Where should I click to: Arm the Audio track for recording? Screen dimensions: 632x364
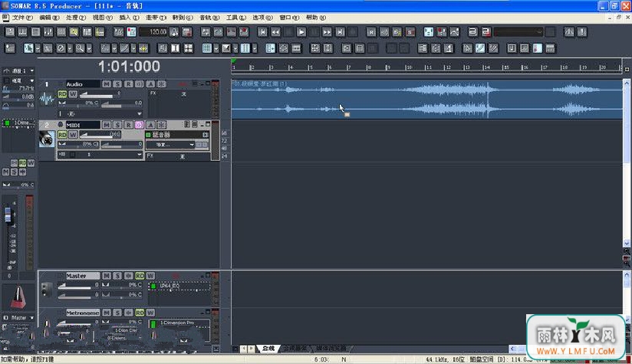point(128,84)
